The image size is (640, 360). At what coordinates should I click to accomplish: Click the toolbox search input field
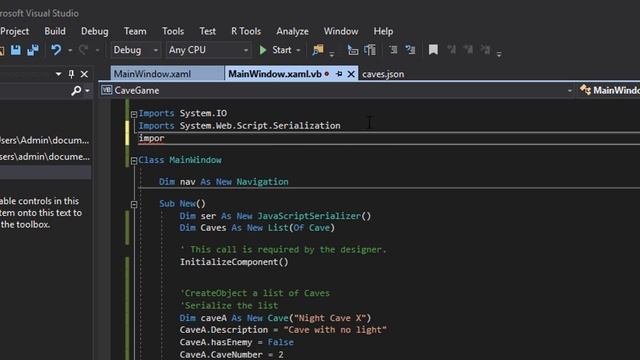pyautogui.click(x=34, y=91)
